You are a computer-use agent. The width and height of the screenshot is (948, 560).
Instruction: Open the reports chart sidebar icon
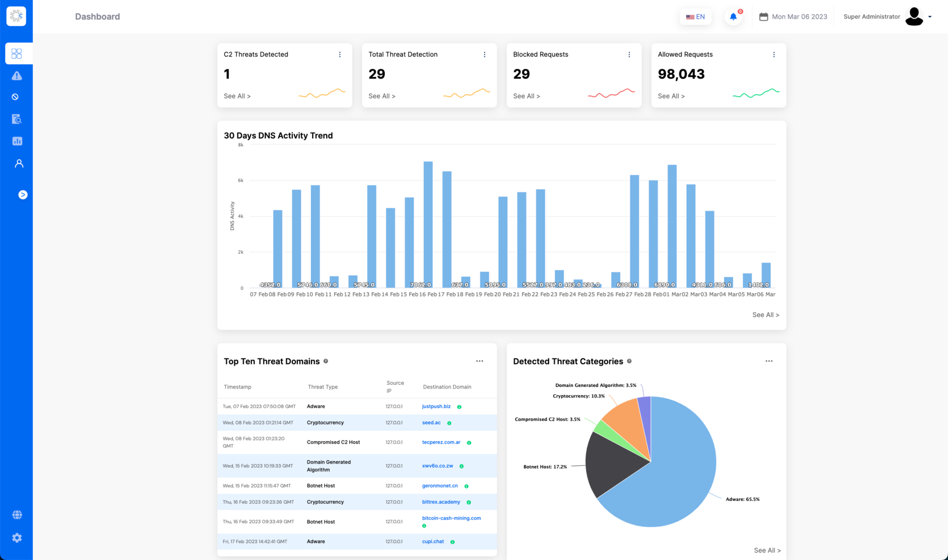(x=17, y=141)
